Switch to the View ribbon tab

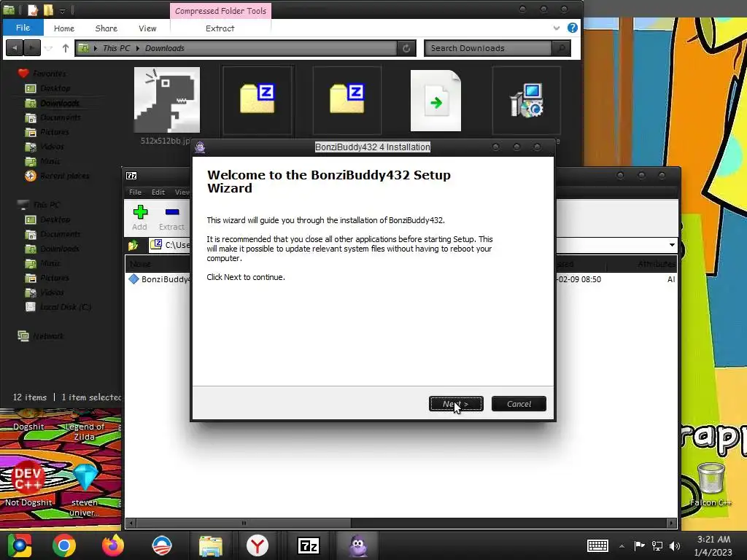pos(147,28)
